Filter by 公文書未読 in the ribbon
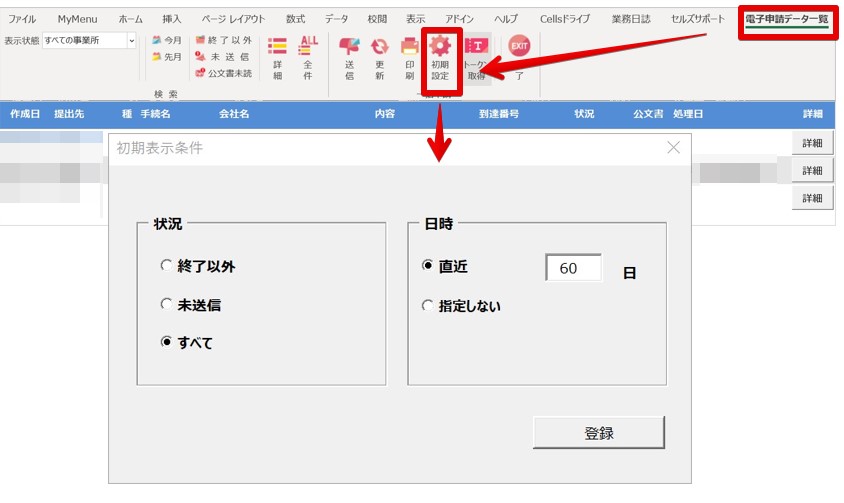 click(x=224, y=73)
